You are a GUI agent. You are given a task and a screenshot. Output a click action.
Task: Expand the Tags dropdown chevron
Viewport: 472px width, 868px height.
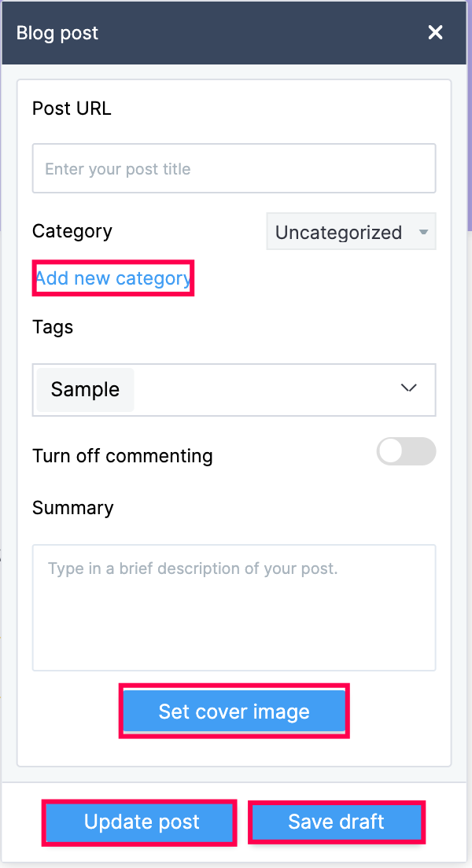point(408,388)
